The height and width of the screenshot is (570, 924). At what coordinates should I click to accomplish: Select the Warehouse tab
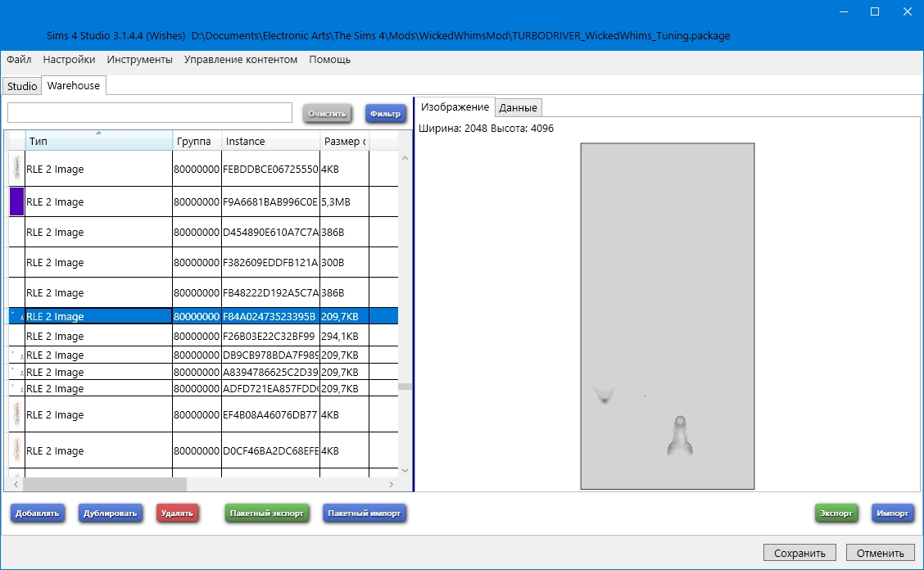[74, 85]
